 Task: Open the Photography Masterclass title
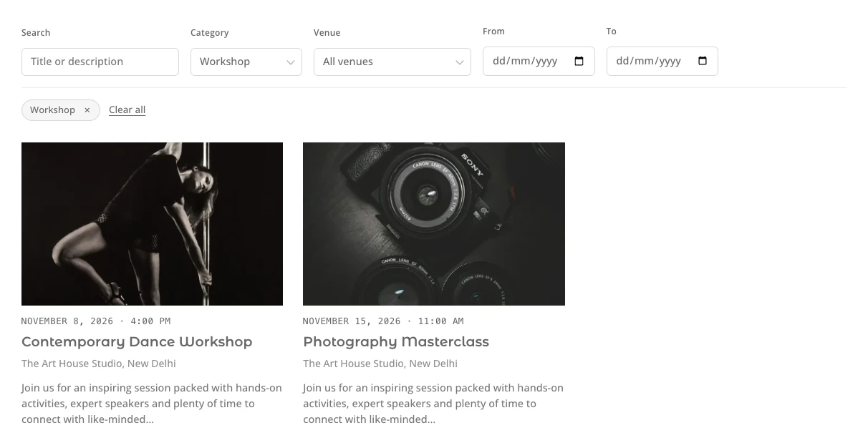[396, 341]
